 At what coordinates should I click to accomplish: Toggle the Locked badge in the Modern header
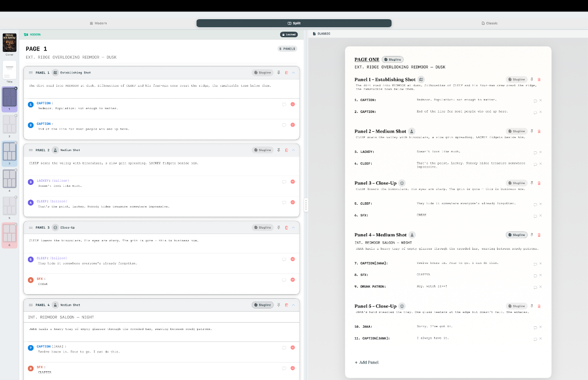pos(289,34)
